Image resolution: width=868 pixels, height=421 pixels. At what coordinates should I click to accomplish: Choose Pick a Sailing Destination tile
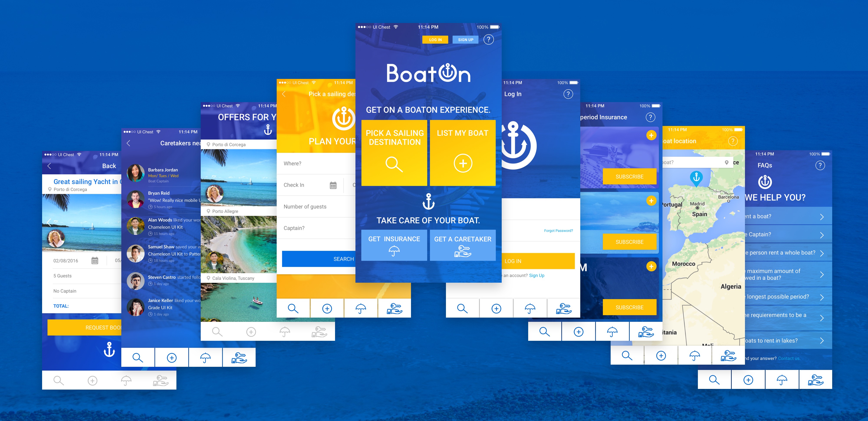(394, 153)
